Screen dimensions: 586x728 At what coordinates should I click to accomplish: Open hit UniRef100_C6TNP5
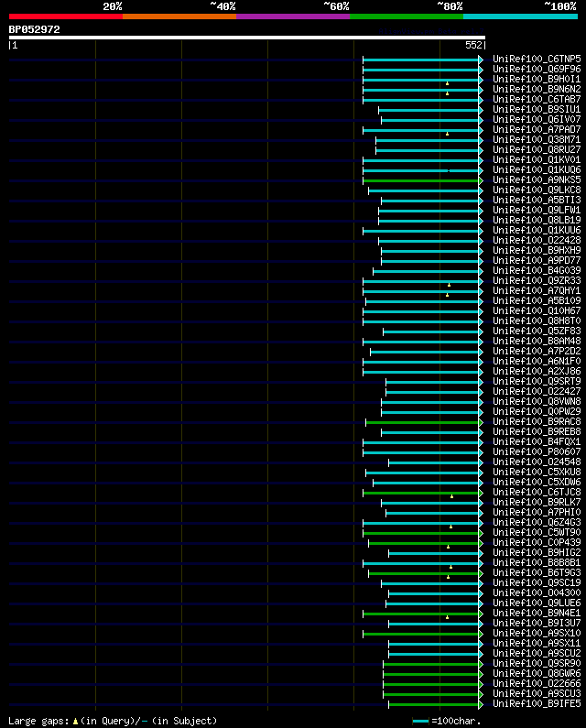(537, 59)
